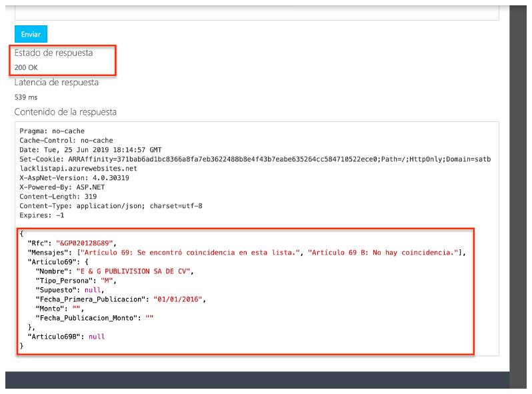The image size is (532, 394).
Task: Click the "Fecha_Publicacion_Monto" JSON key
Action: point(87,318)
